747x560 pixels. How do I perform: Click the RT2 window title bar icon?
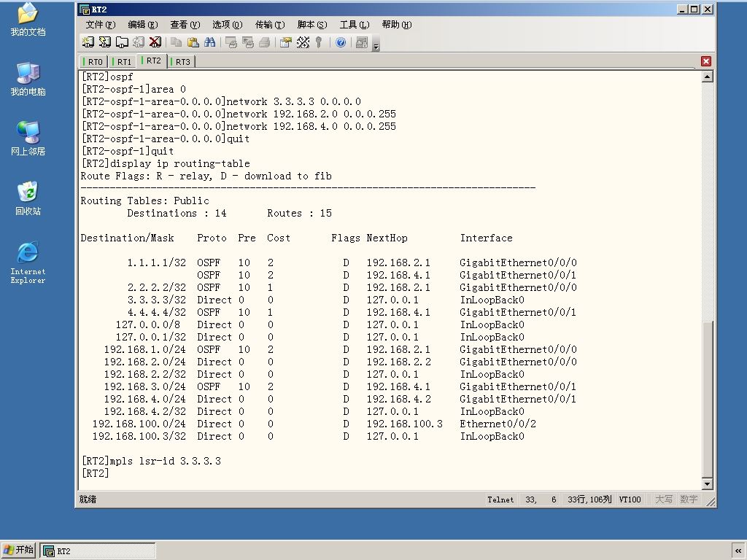[x=85, y=9]
